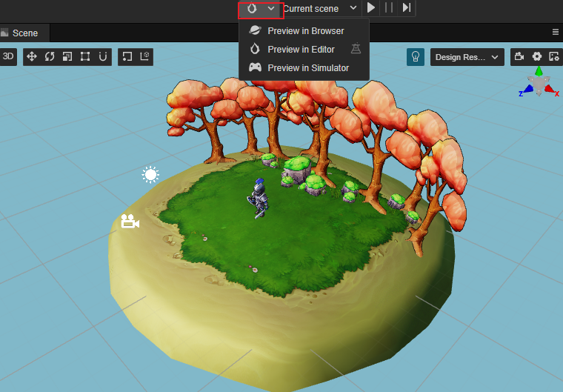563x392 pixels.
Task: Click the planet icon beside Preview in Browser
Action: tap(255, 30)
